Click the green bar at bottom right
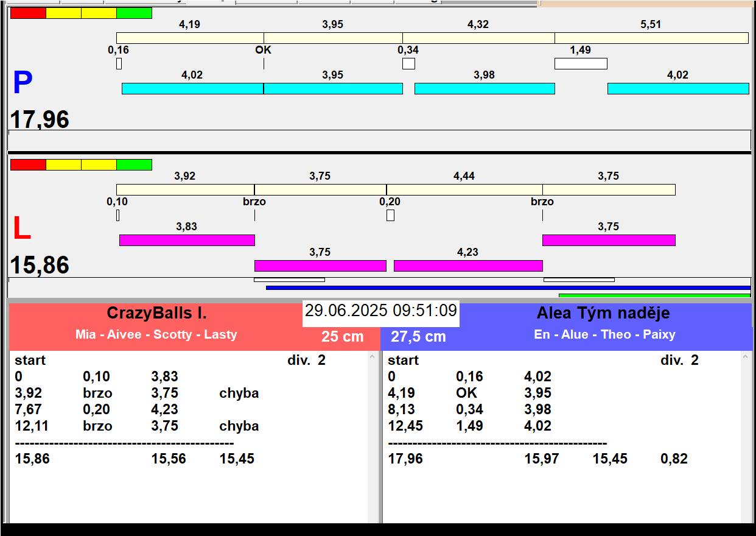This screenshot has width=756, height=536. [654, 295]
